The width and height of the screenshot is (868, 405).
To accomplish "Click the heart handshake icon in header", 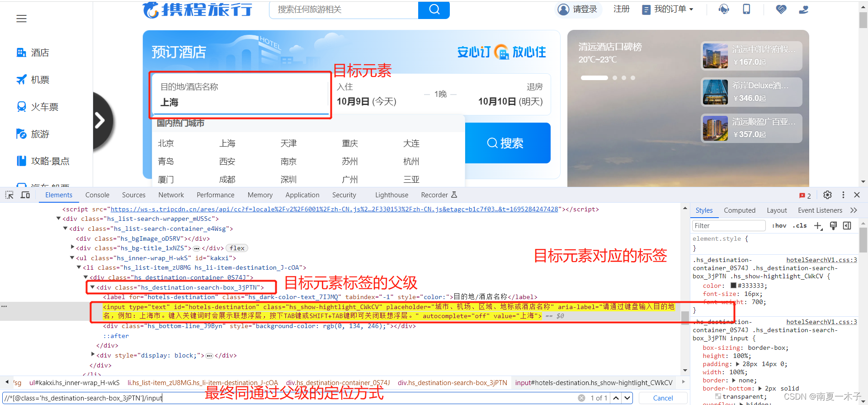I will (781, 9).
